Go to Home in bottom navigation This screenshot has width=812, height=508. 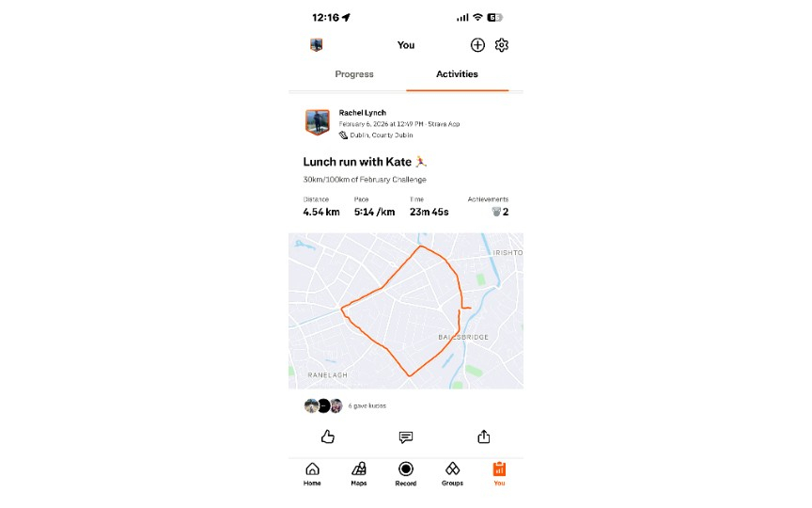[312, 474]
